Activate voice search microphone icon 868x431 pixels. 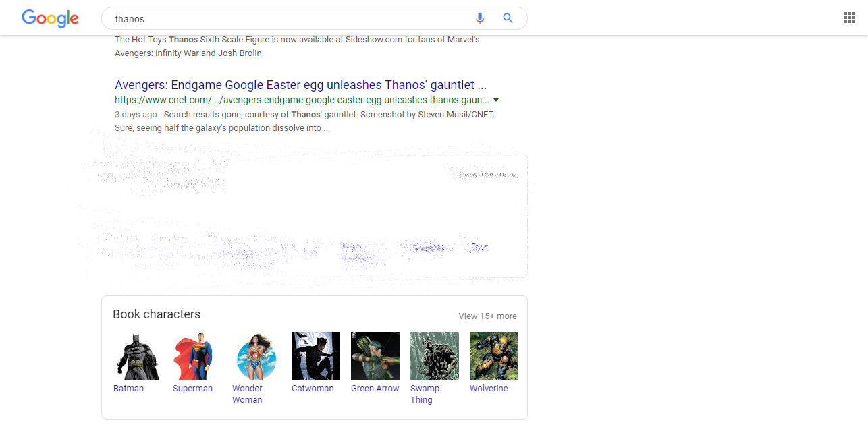tap(480, 18)
